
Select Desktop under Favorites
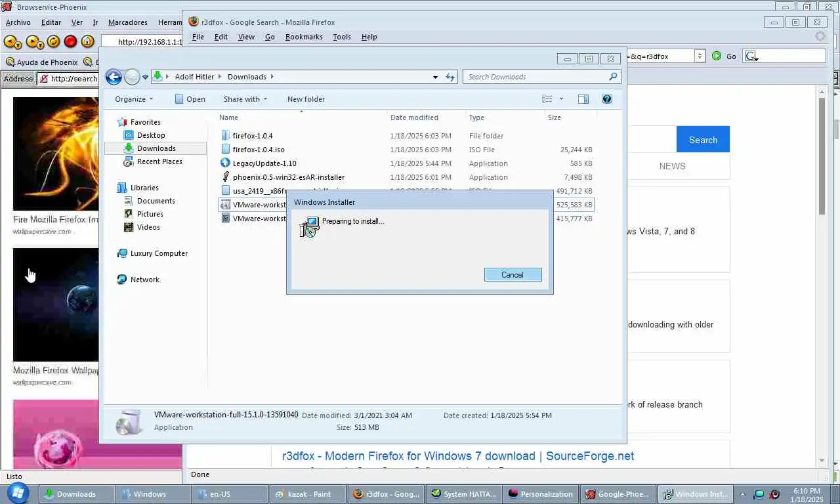pyautogui.click(x=151, y=135)
